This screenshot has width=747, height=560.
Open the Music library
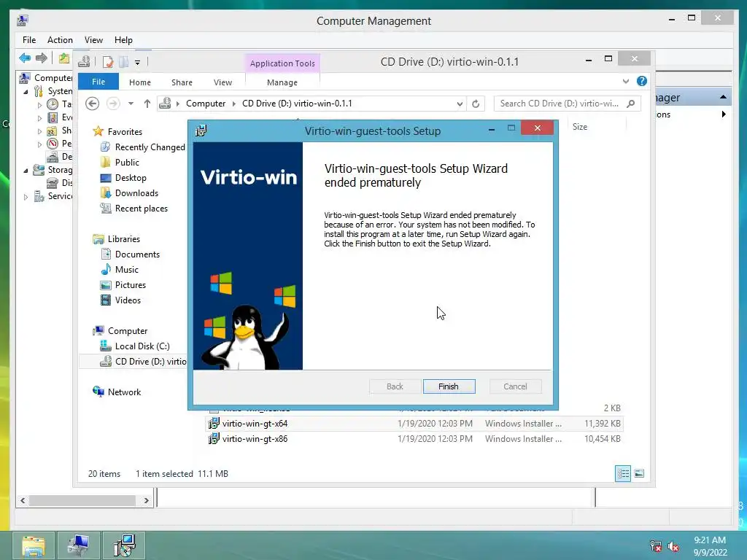coord(120,270)
